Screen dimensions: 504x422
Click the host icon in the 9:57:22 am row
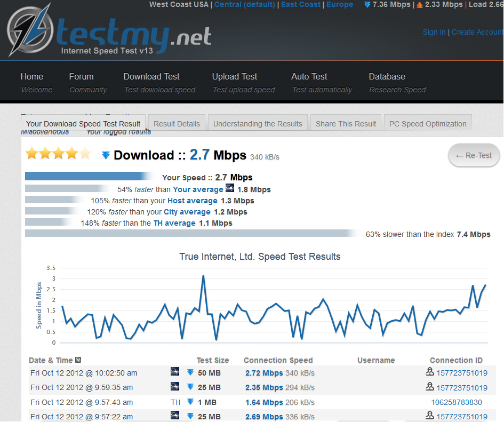(175, 415)
